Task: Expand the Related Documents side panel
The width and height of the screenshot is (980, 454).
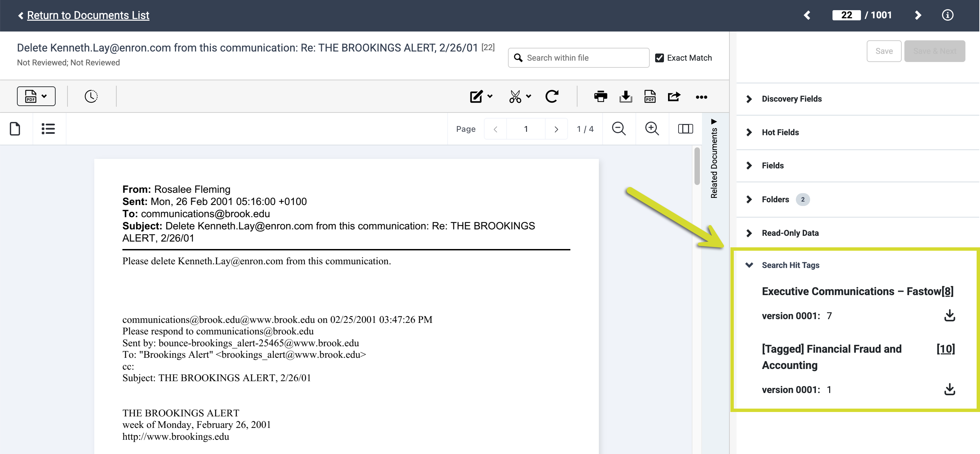Action: pos(714,159)
